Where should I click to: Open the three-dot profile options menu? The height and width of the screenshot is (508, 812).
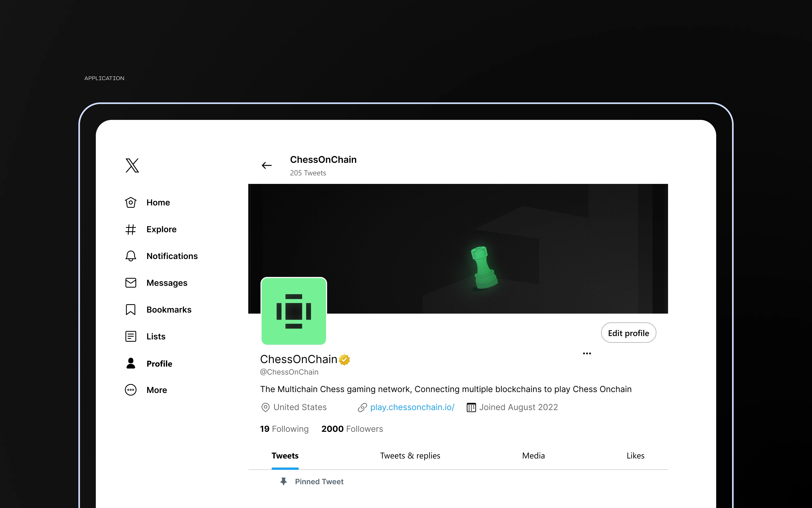[x=587, y=353]
